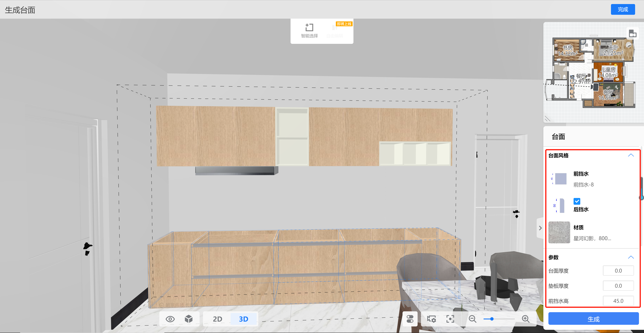Image resolution: width=644 pixels, height=333 pixels.
Task: Click the 完成 button
Action: (623, 10)
